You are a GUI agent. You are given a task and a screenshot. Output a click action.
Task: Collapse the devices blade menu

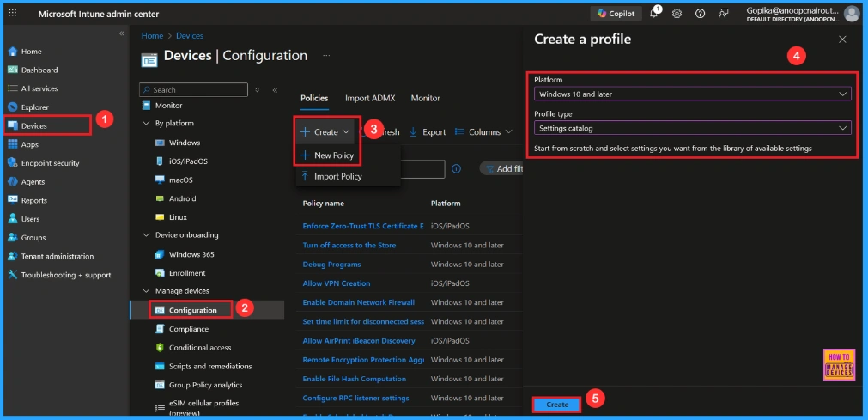[275, 90]
